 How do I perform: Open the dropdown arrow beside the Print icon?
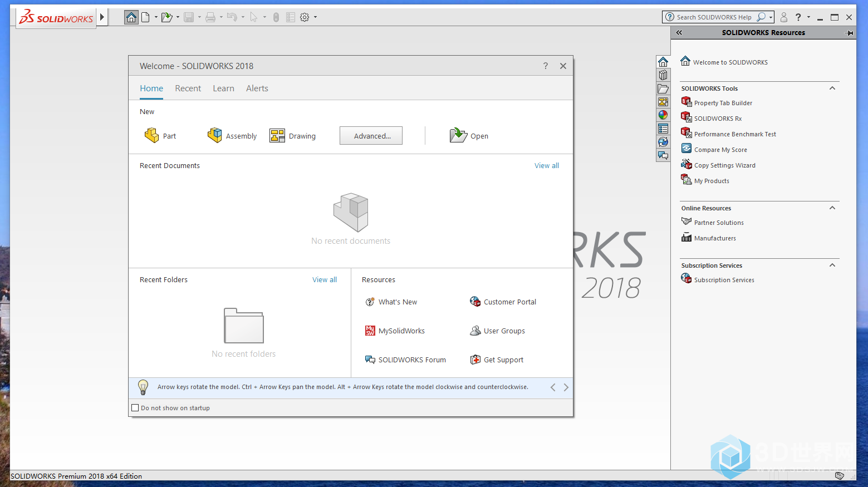coord(221,17)
